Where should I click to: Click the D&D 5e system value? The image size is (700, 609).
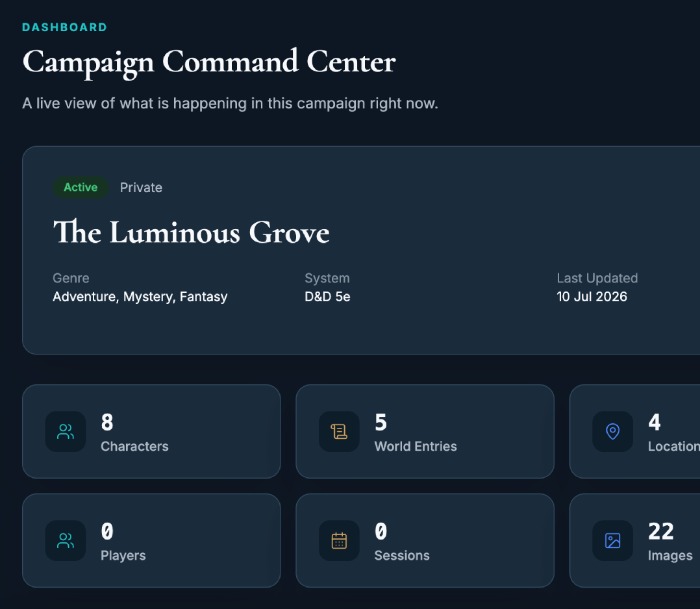[327, 297]
